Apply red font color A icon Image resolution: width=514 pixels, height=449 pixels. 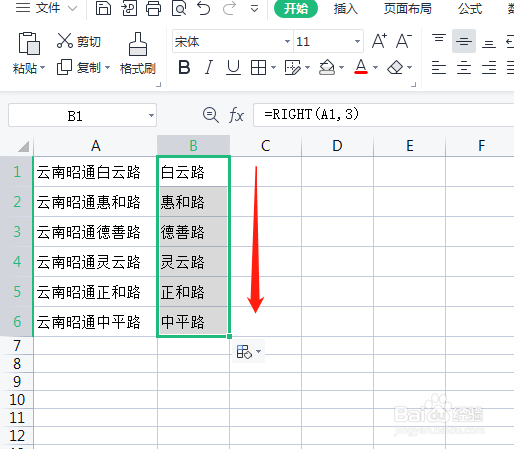(361, 67)
